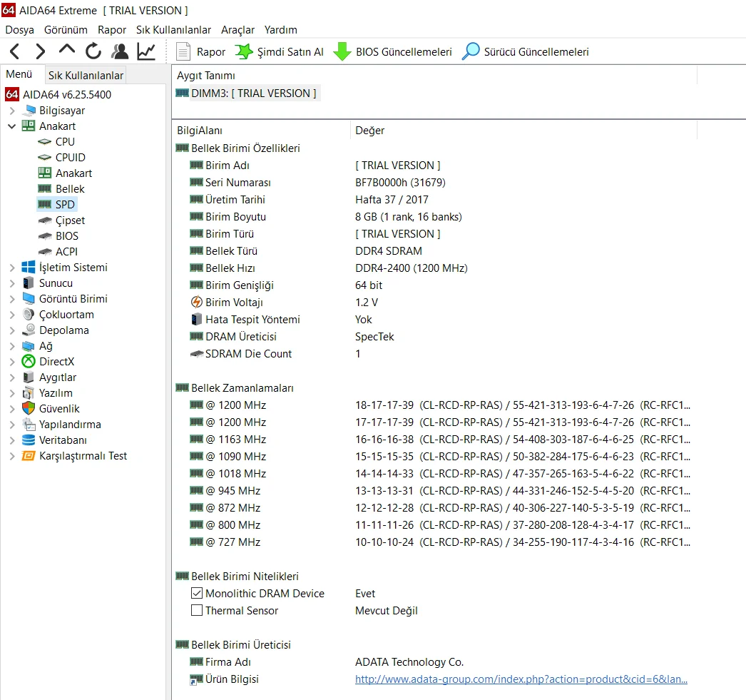This screenshot has height=700, width=746.
Task: Expand the Ağ tree node
Action: pyautogui.click(x=12, y=346)
